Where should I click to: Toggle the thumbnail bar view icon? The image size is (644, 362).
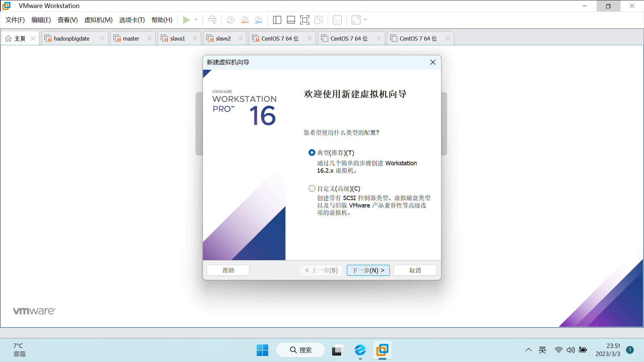click(x=291, y=20)
